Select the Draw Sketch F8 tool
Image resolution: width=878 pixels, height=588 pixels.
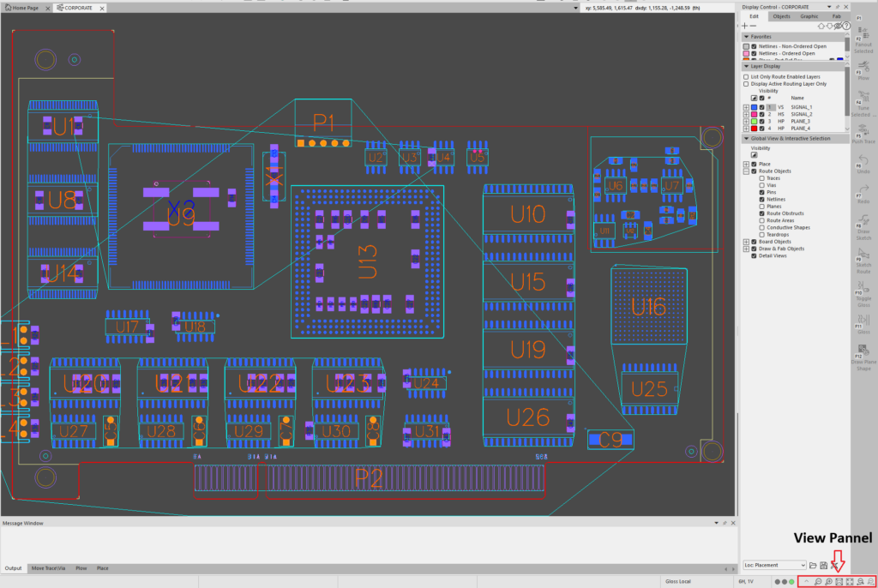click(863, 227)
